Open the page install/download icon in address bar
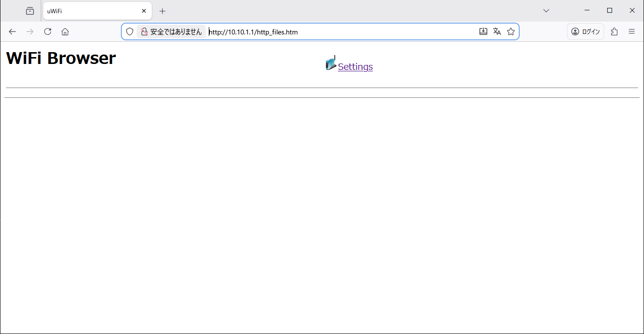 [x=483, y=31]
